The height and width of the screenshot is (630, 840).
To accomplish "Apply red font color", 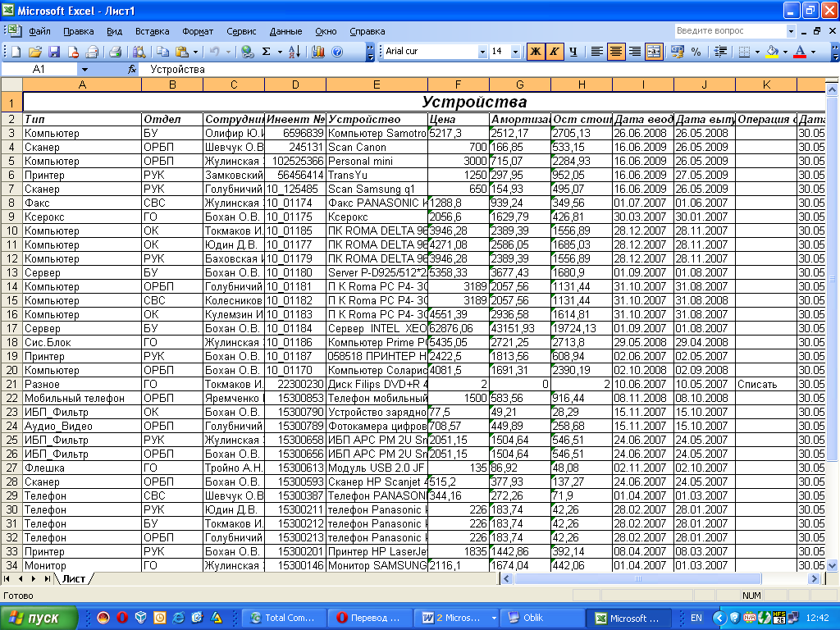I will [x=800, y=52].
